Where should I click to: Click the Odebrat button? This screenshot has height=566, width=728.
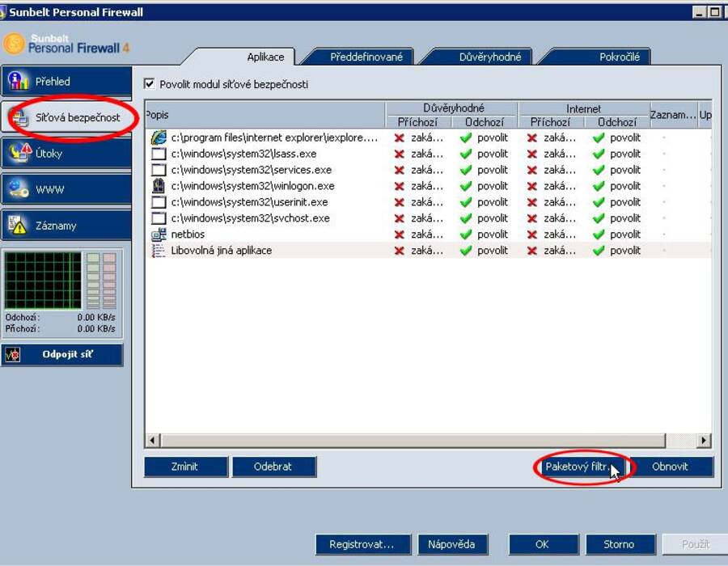coord(273,467)
